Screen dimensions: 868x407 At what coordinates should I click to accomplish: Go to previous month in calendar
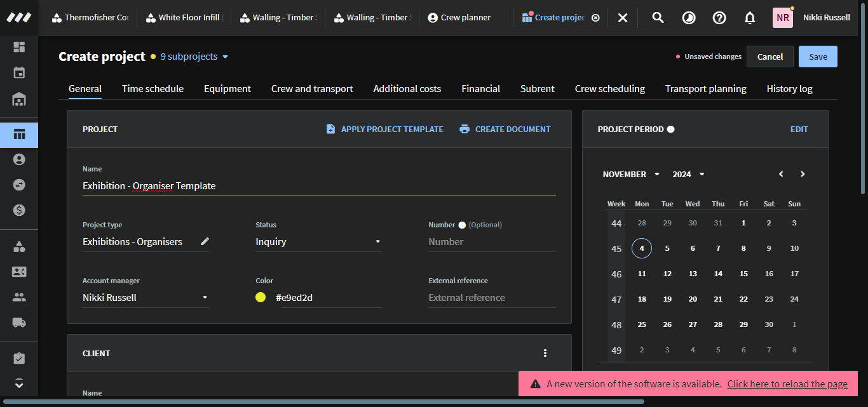(x=781, y=174)
